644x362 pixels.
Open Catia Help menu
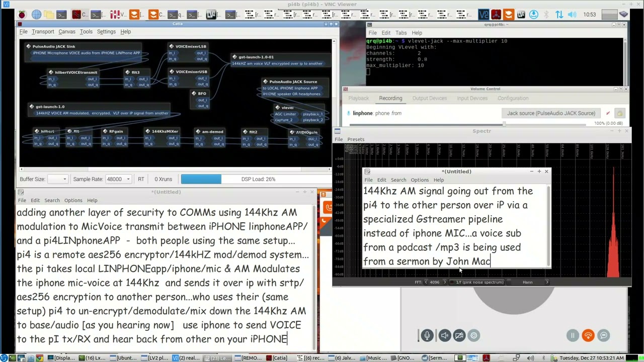(x=125, y=32)
